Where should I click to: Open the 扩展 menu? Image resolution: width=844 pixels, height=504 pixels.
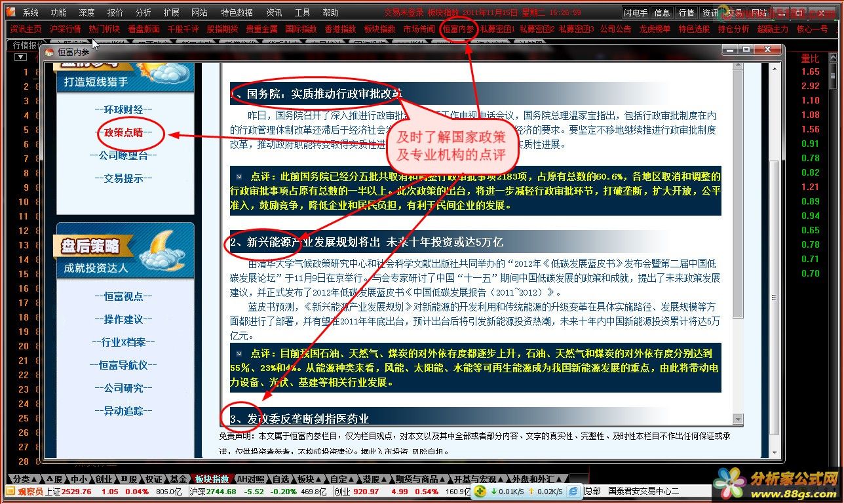click(171, 12)
